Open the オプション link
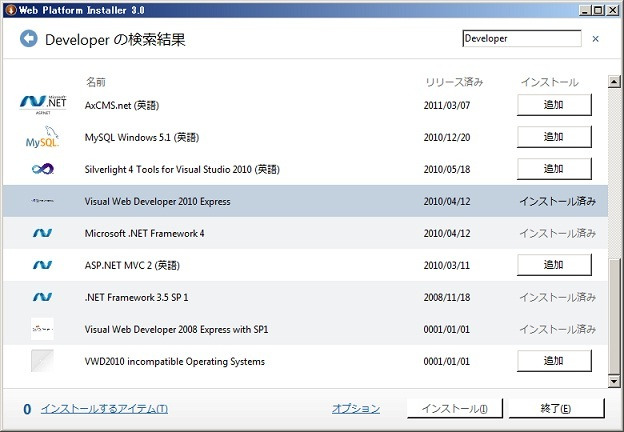Image resolution: width=624 pixels, height=432 pixels. 356,409
